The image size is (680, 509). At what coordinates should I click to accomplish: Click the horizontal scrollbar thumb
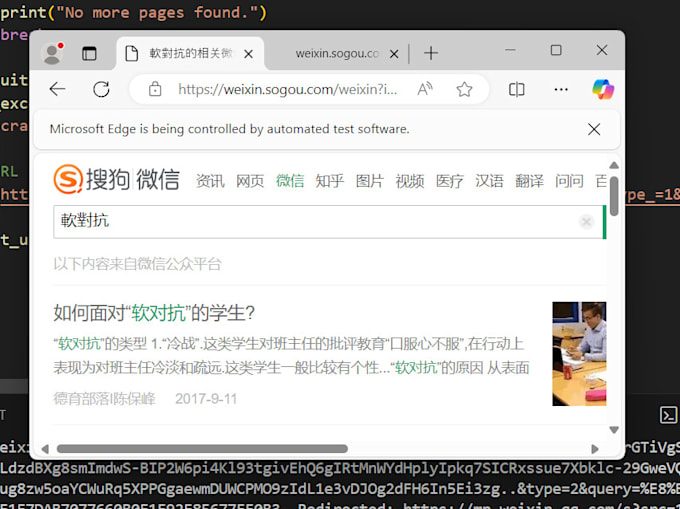click(202, 448)
